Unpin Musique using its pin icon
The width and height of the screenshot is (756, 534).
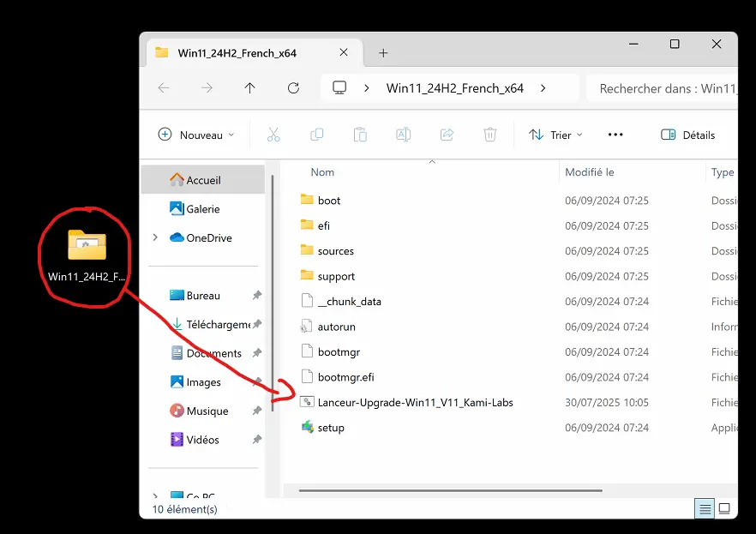(257, 411)
